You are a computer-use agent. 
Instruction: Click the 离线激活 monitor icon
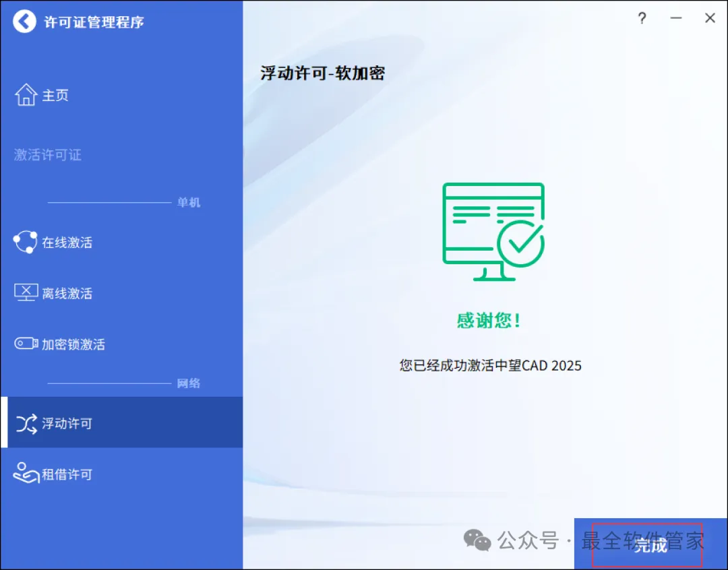26,293
